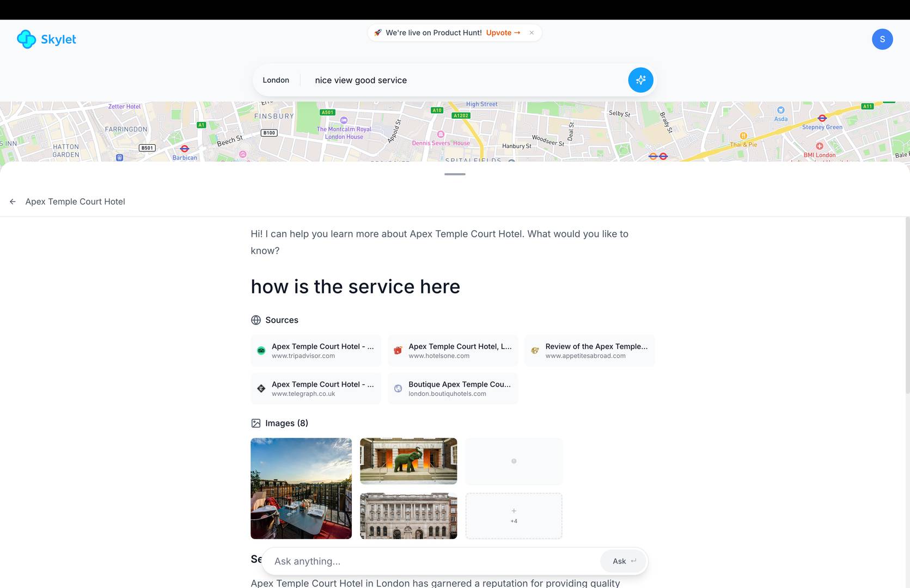This screenshot has width=910, height=588.
Task: Click the drag handle above the panel
Action: 455,174
